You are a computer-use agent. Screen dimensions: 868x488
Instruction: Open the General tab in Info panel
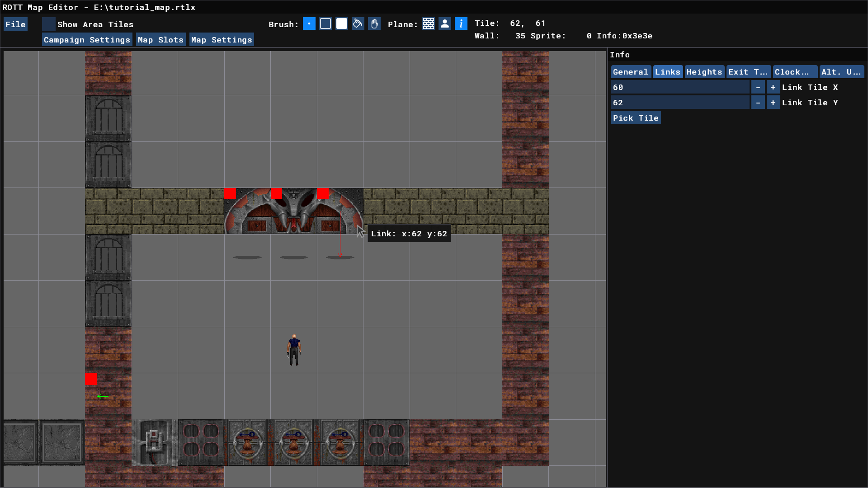[x=630, y=72]
